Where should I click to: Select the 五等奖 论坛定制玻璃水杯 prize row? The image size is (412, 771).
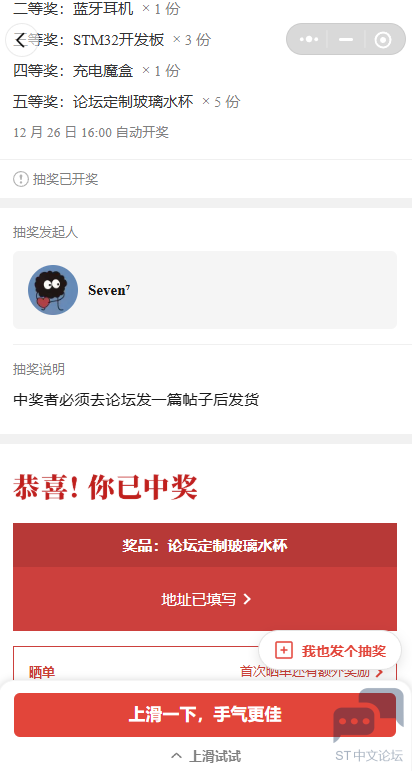(x=126, y=102)
